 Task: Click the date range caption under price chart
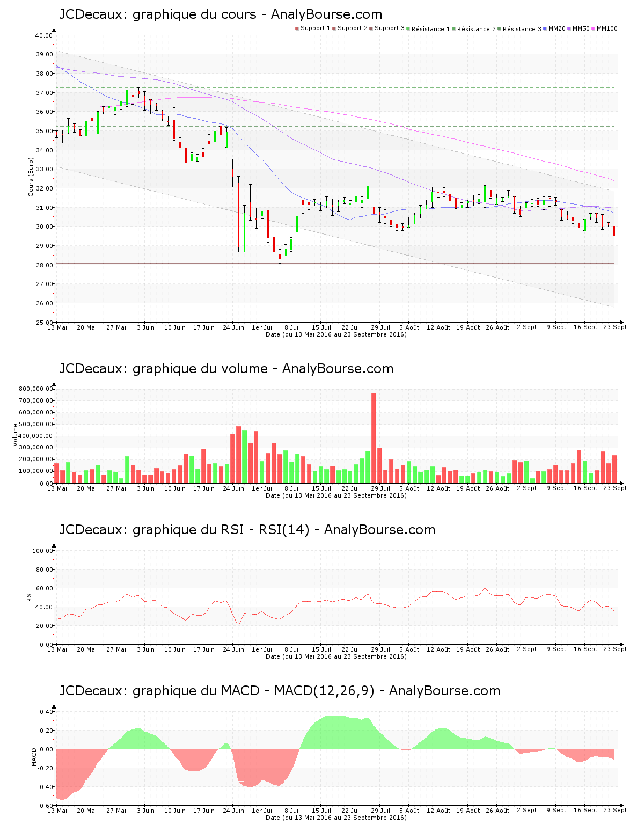(x=336, y=334)
